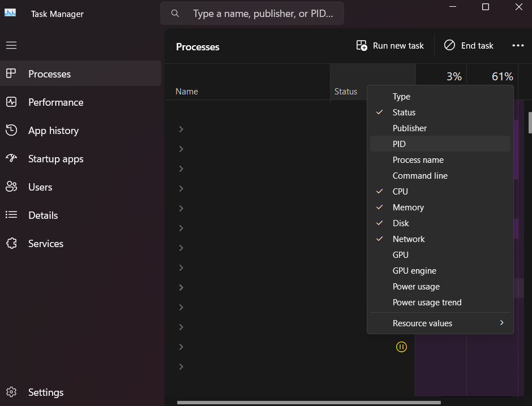This screenshot has width=532, height=406.
Task: Click the Users people icon
Action: click(x=11, y=187)
